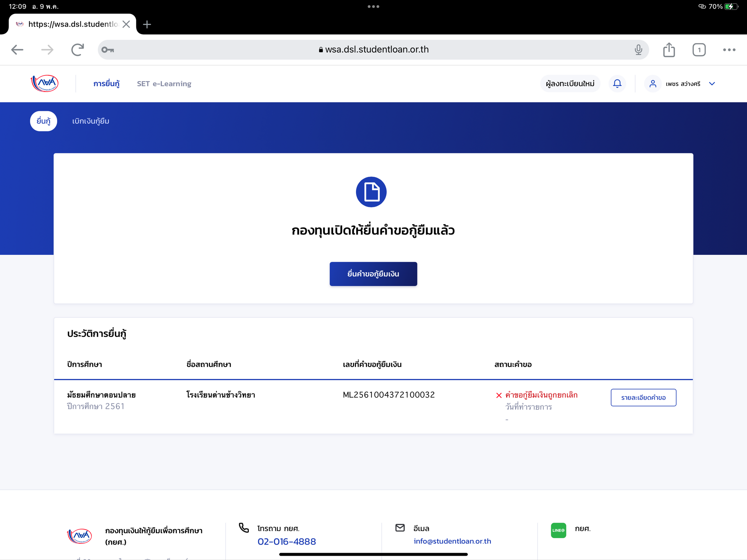Click the browser reload icon
Image resolution: width=747 pixels, height=560 pixels.
[77, 50]
